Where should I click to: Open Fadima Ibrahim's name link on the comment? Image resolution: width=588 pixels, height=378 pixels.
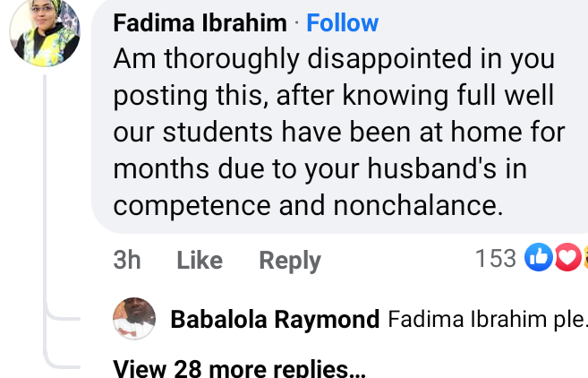[200, 23]
